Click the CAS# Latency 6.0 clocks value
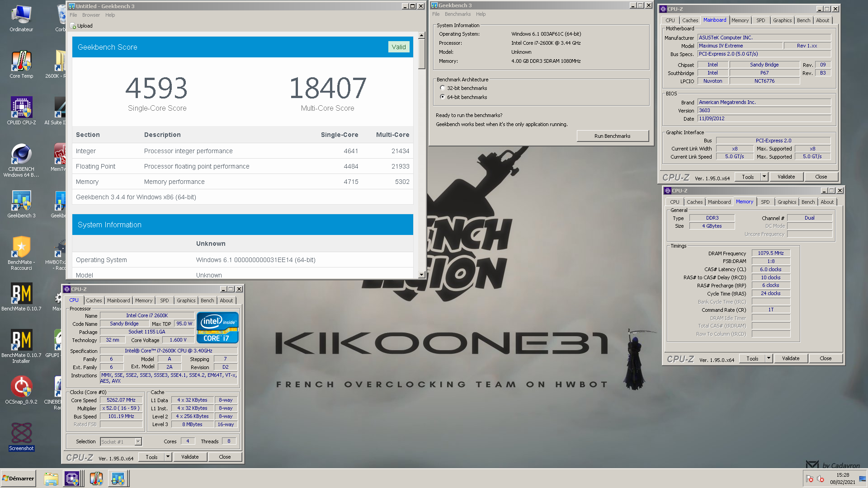This screenshot has width=868, height=488. click(771, 269)
